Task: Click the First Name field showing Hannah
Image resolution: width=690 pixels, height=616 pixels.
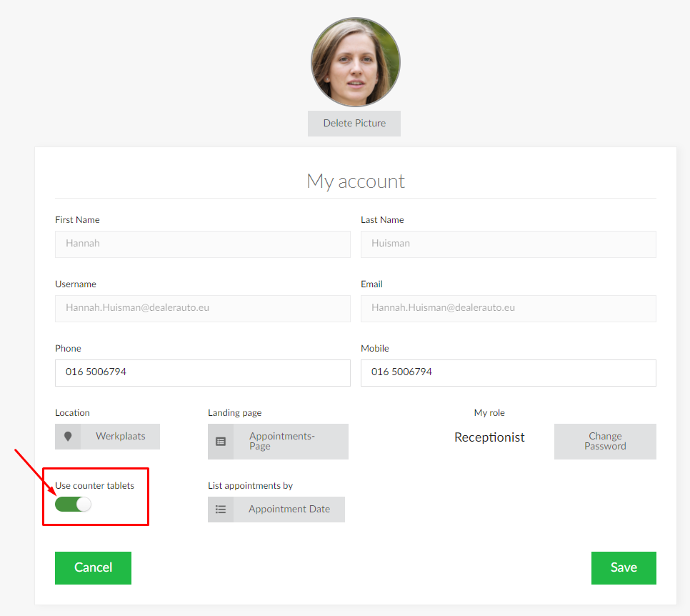Action: (x=202, y=244)
